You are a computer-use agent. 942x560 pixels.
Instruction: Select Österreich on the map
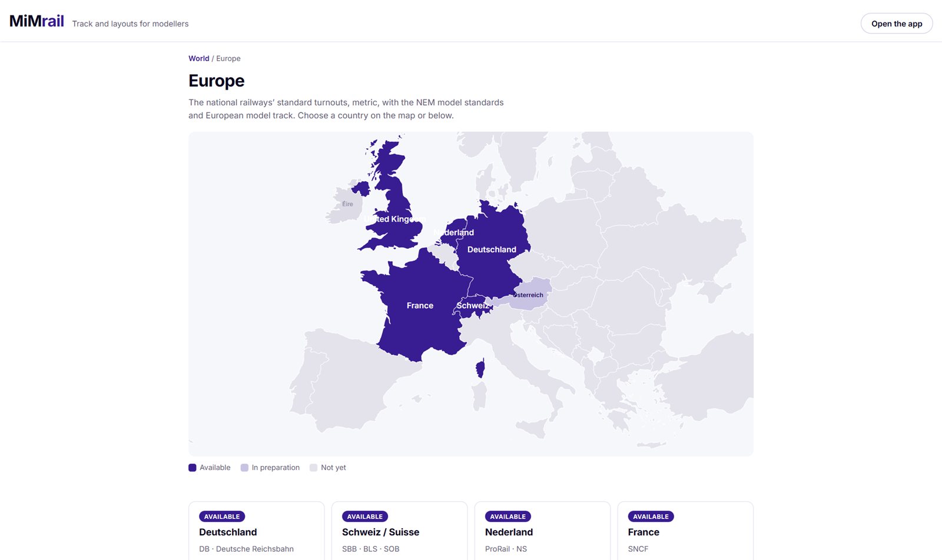[528, 295]
